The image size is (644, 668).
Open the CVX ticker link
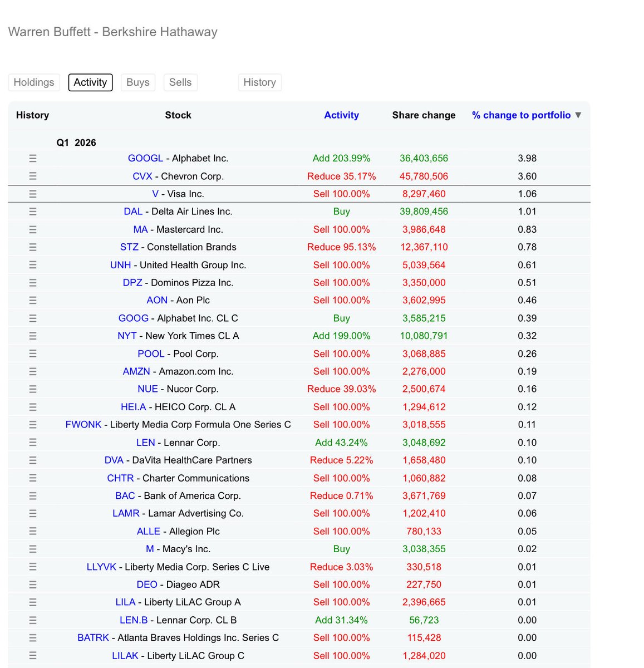click(x=142, y=176)
